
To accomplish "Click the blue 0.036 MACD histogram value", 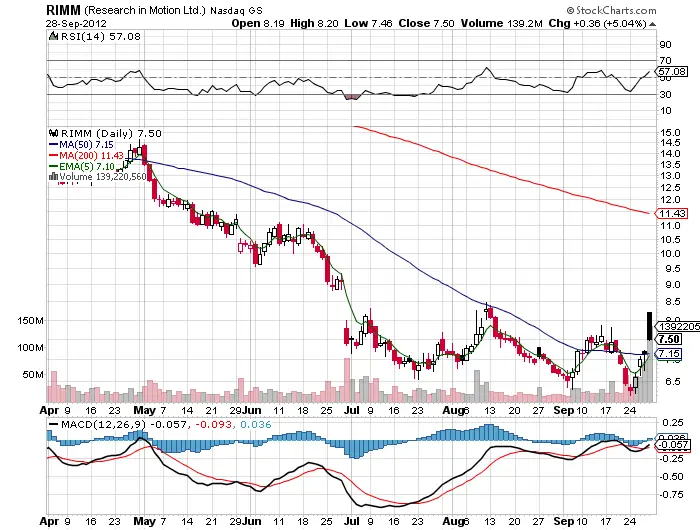I will pyautogui.click(x=256, y=424).
